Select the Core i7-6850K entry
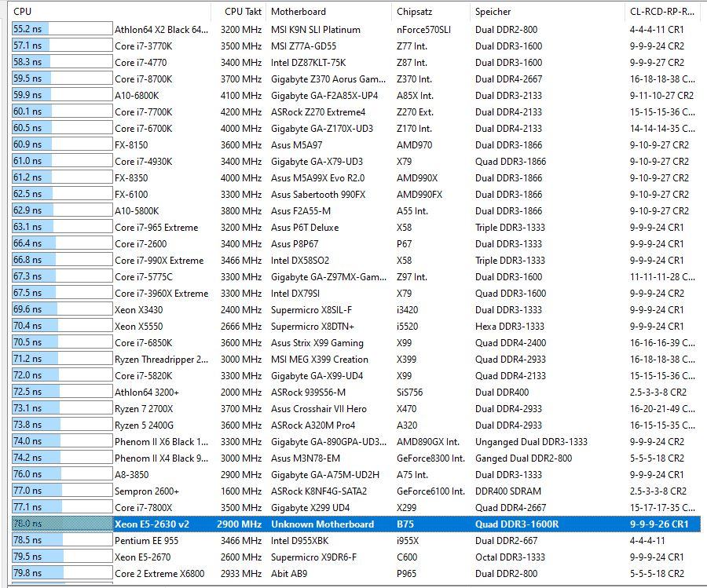The height and width of the screenshot is (588, 707). click(144, 343)
